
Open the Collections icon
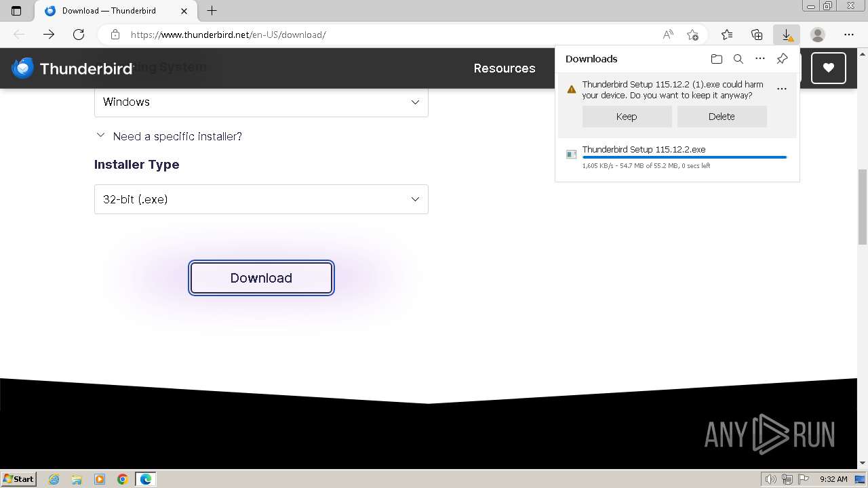click(757, 35)
